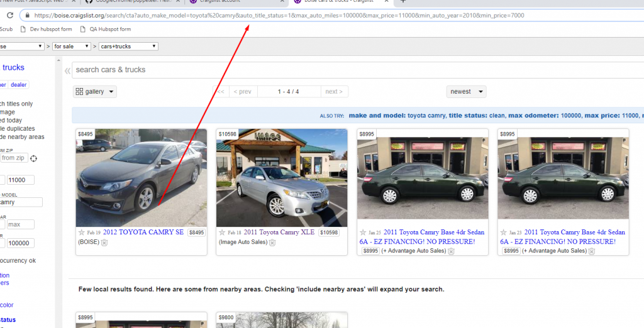Open the Dev hubspot form bookmark
Screen dimensions: 644x328
click(x=46, y=29)
